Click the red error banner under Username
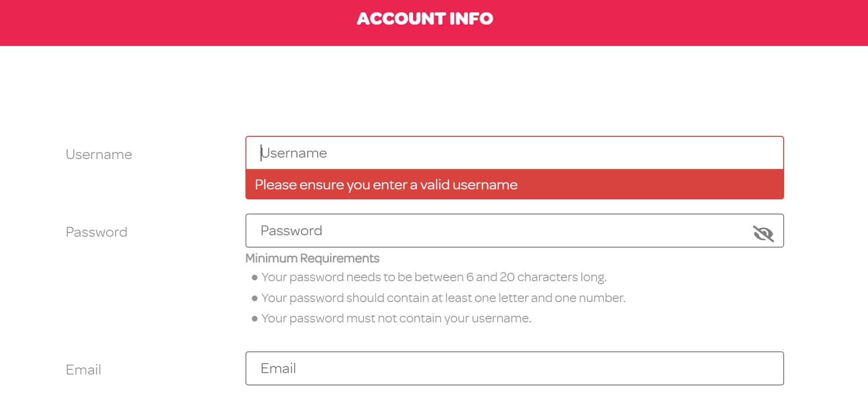This screenshot has width=868, height=402. 515,185
